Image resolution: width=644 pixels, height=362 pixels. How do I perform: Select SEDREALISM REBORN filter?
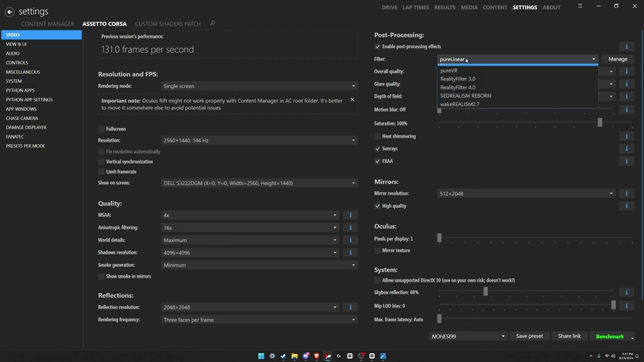tap(518, 96)
